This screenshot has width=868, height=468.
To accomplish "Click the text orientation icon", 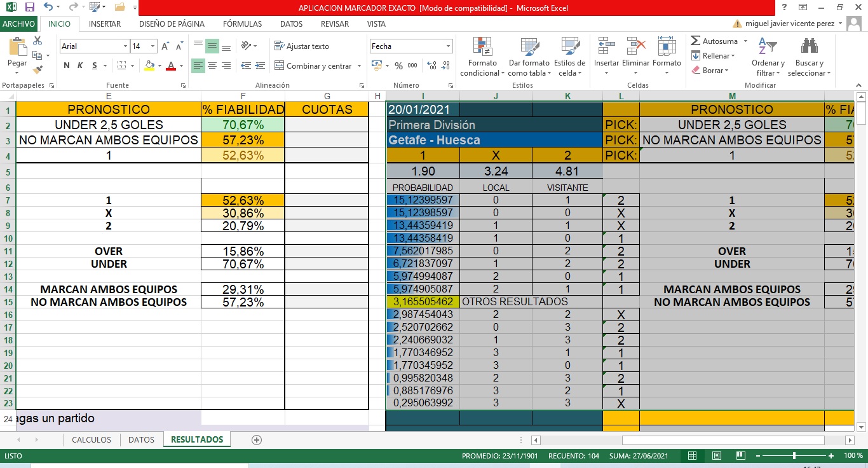I will point(245,46).
